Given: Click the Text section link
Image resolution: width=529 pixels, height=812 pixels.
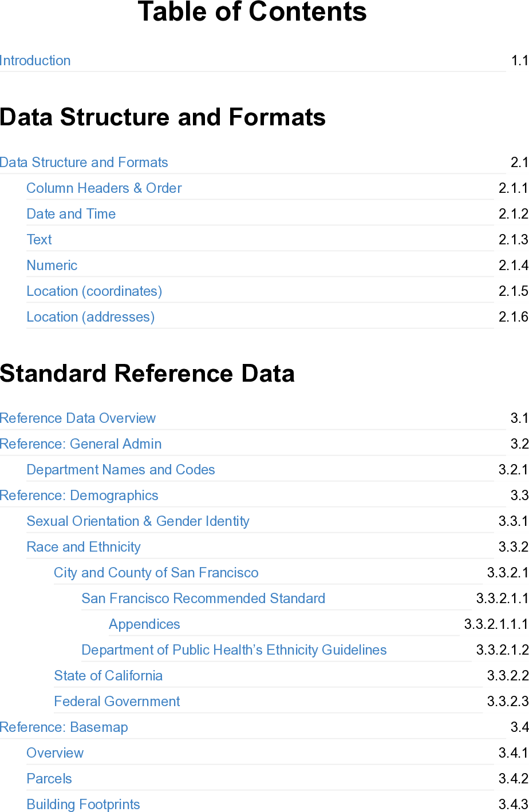Looking at the screenshot, I should coord(40,240).
